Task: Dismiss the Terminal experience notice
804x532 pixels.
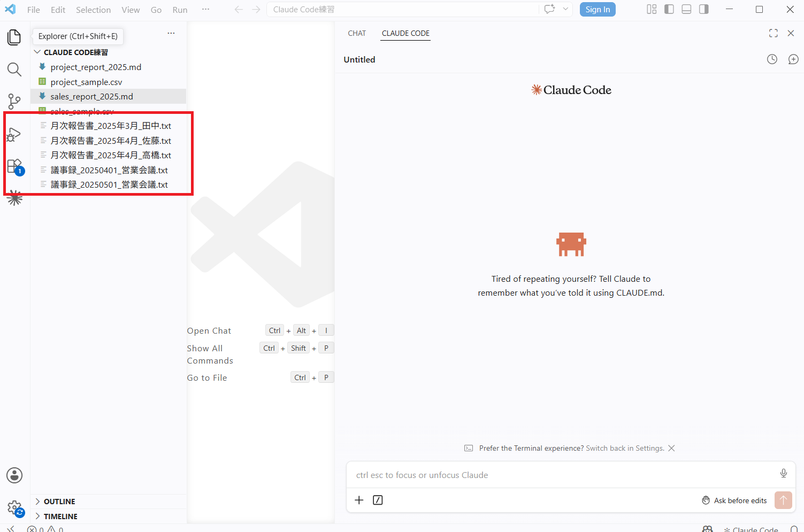Action: click(x=671, y=448)
